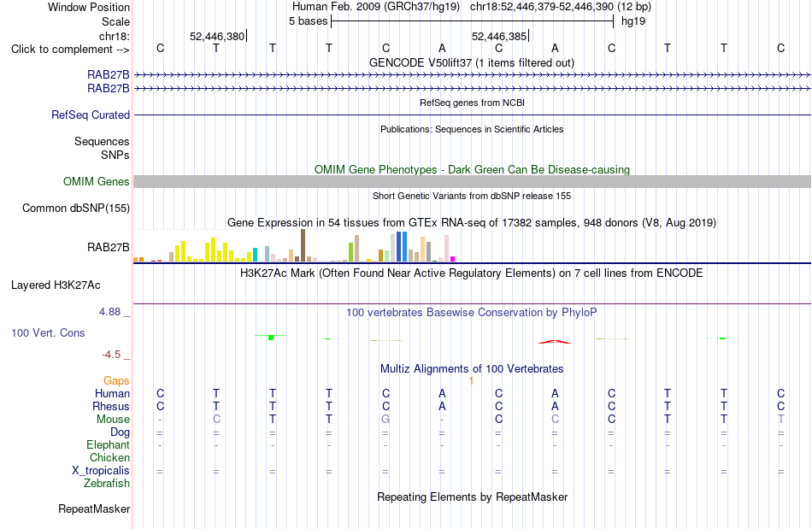Click the Gaps row label
The width and height of the screenshot is (812, 529).
(x=116, y=381)
